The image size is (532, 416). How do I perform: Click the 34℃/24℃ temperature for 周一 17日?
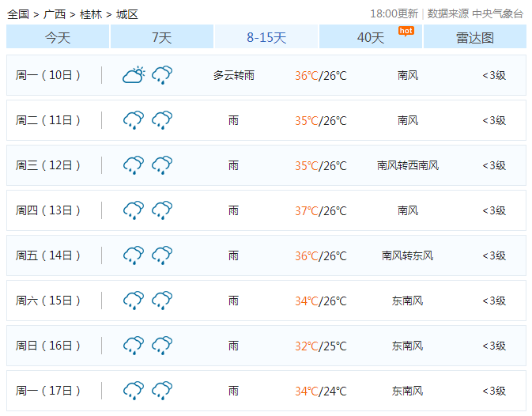[x=321, y=391]
